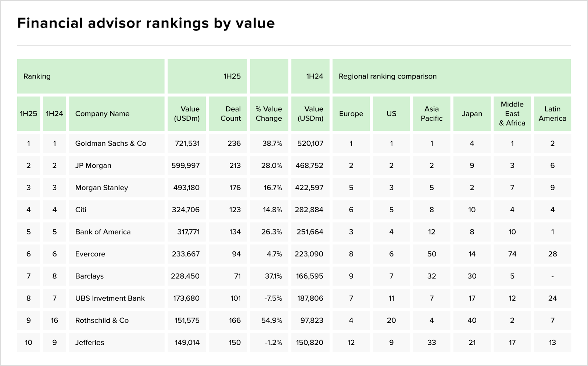Click the 1H24 value '166,595'
This screenshot has height=366, width=588.
[x=311, y=276]
